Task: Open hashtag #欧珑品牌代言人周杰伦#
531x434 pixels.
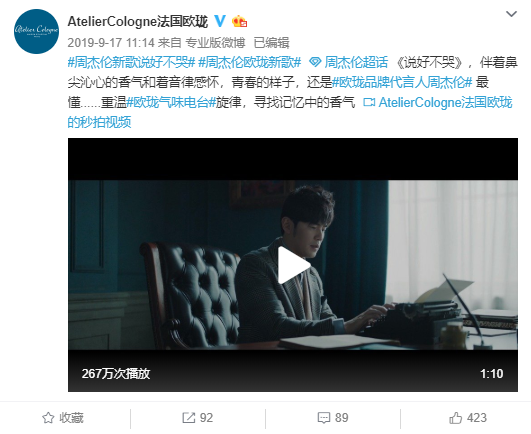Action: click(x=402, y=82)
